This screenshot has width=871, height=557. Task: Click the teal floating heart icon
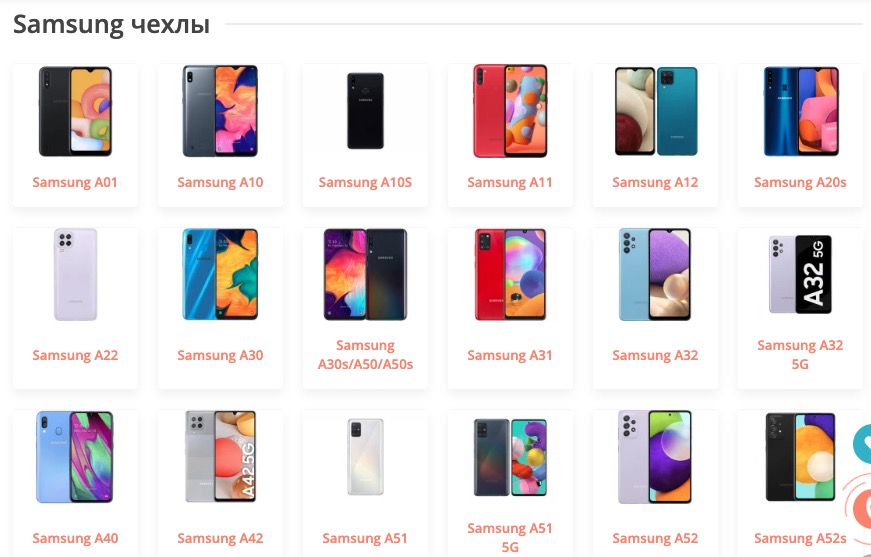click(862, 444)
